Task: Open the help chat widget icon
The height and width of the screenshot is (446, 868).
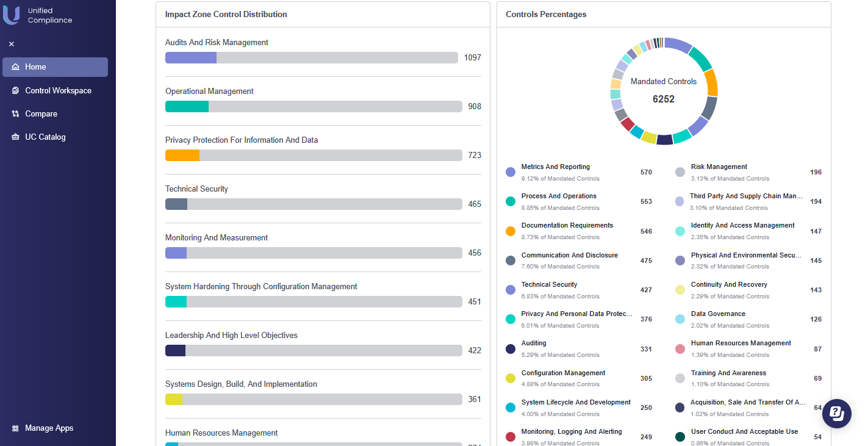Action: point(837,414)
